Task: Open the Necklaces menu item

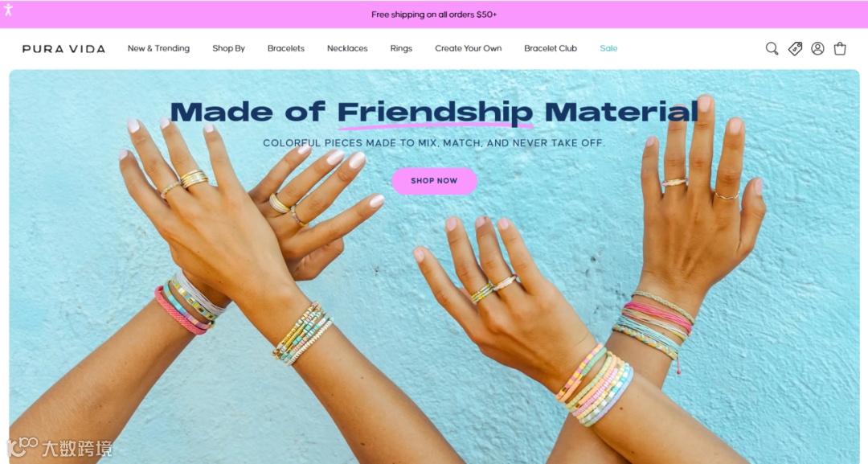Action: 347,48
